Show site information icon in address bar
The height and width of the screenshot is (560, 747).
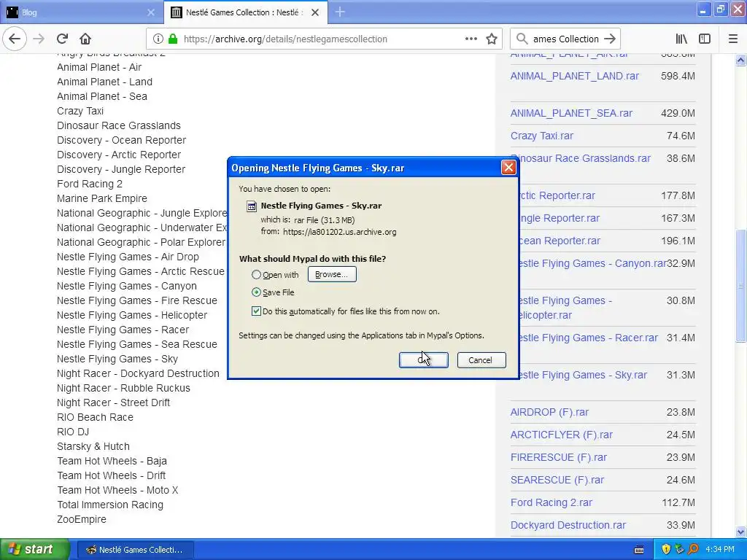click(x=158, y=39)
